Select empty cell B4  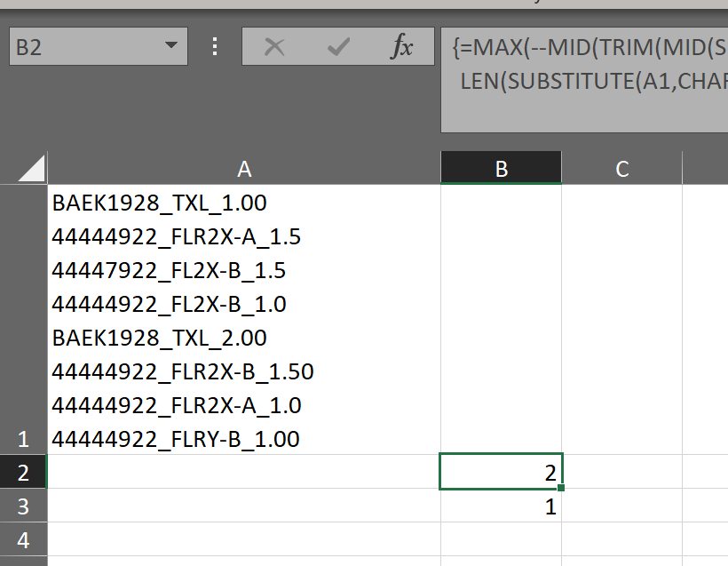[x=501, y=539]
